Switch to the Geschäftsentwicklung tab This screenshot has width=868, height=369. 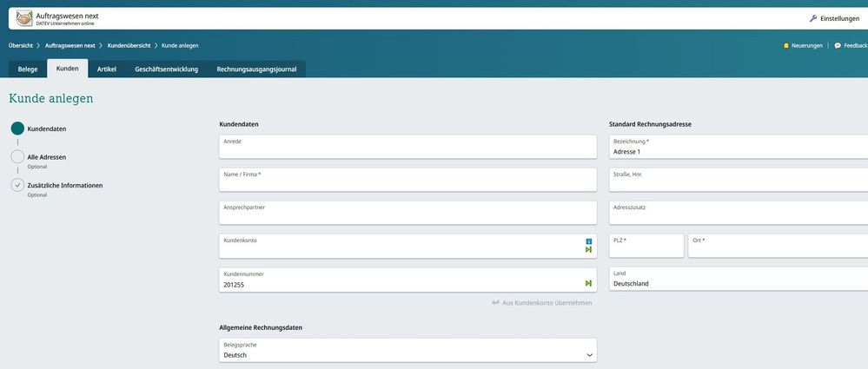pos(166,69)
